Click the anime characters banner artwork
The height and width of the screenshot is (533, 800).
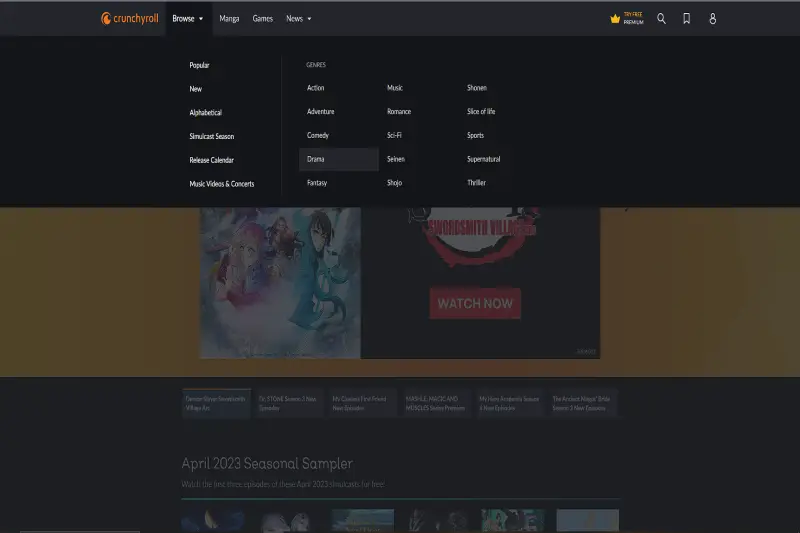280,283
